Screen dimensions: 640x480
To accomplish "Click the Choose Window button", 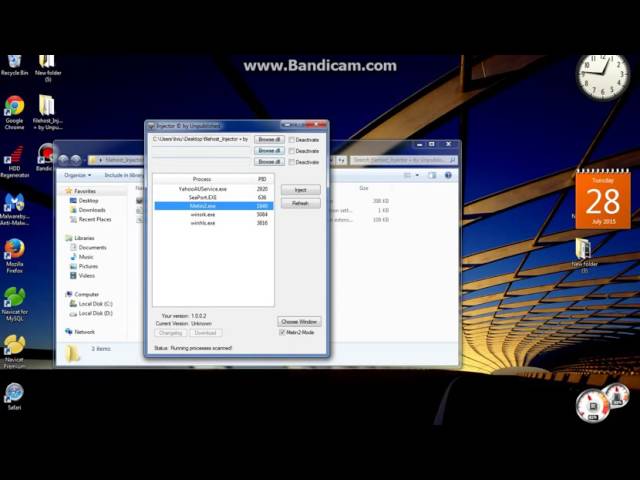I will pyautogui.click(x=299, y=322).
